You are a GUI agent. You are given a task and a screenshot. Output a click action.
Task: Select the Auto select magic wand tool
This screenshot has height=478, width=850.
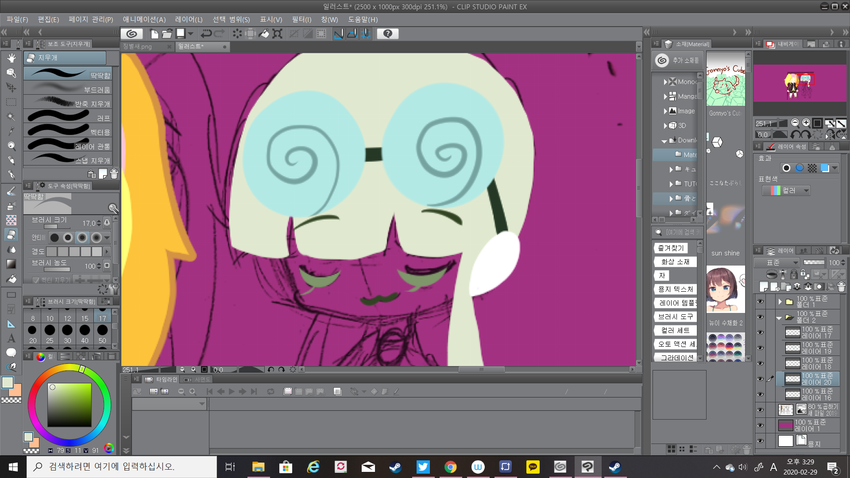click(11, 117)
